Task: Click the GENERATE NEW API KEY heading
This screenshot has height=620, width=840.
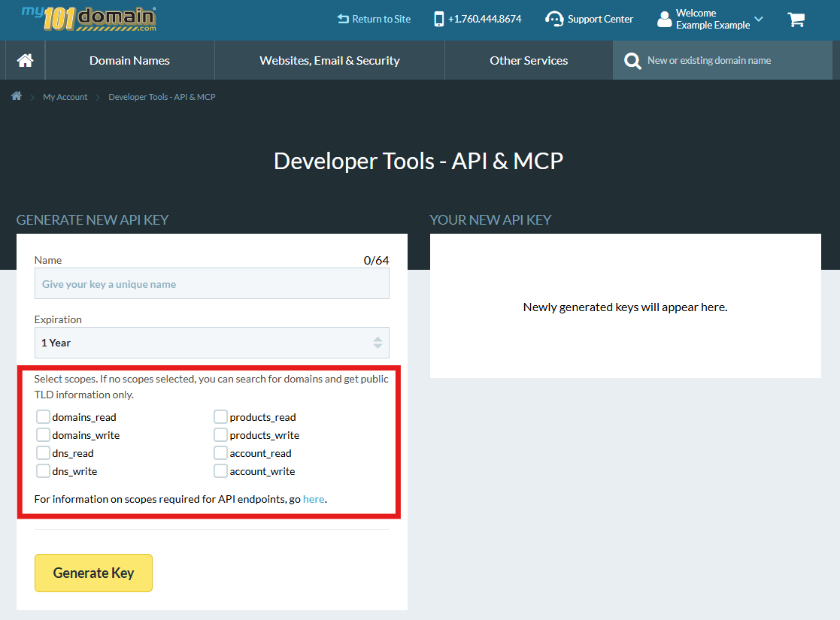Action: pos(92,220)
